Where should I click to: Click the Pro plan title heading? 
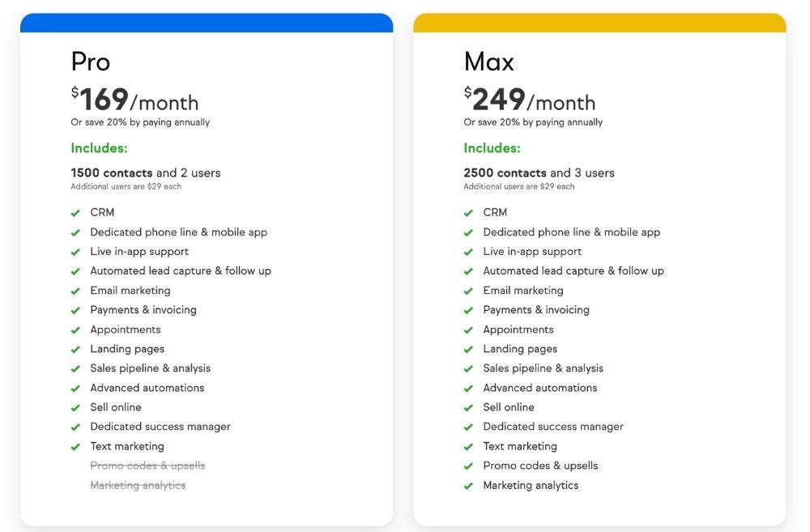click(91, 62)
